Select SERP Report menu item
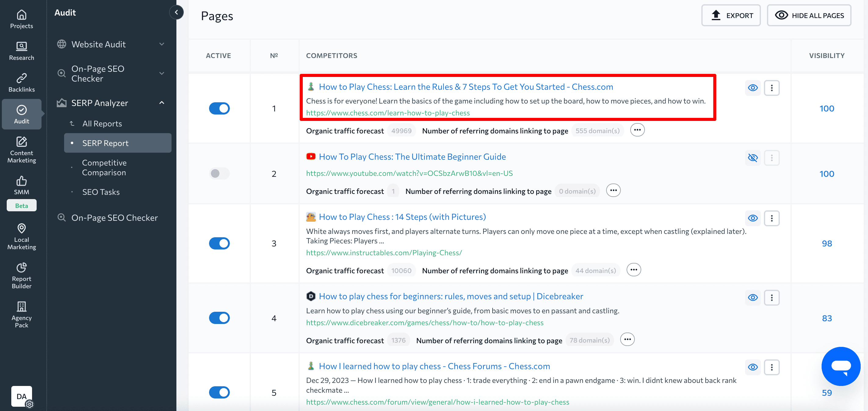This screenshot has width=868, height=411. coord(118,143)
